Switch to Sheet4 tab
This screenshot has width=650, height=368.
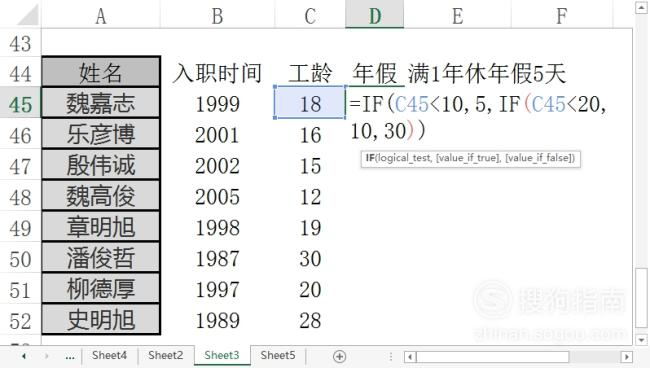(109, 356)
